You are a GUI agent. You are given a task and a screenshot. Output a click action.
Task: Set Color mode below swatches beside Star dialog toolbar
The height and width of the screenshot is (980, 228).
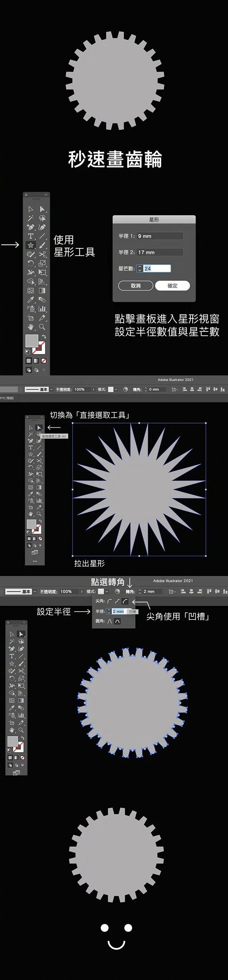click(x=28, y=361)
